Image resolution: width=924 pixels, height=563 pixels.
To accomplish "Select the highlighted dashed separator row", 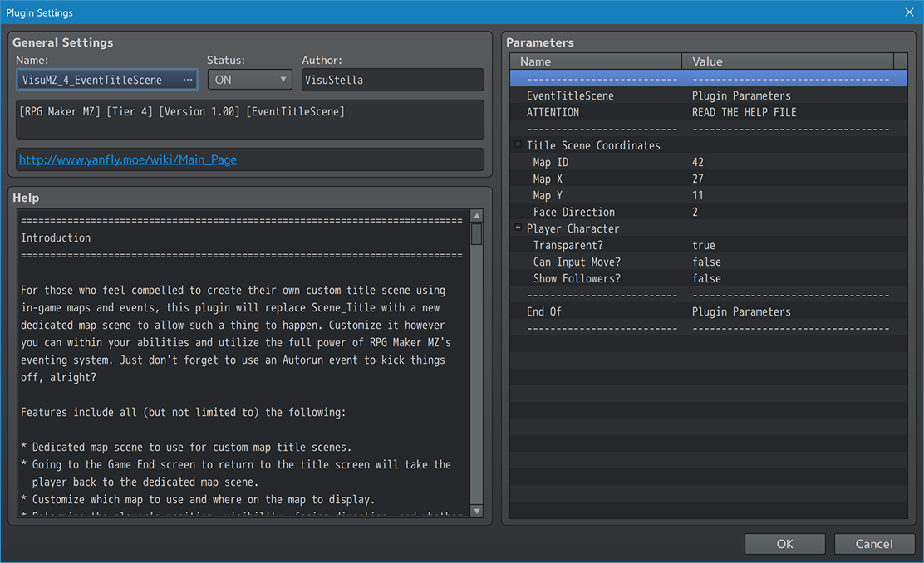I will pyautogui.click(x=708, y=78).
